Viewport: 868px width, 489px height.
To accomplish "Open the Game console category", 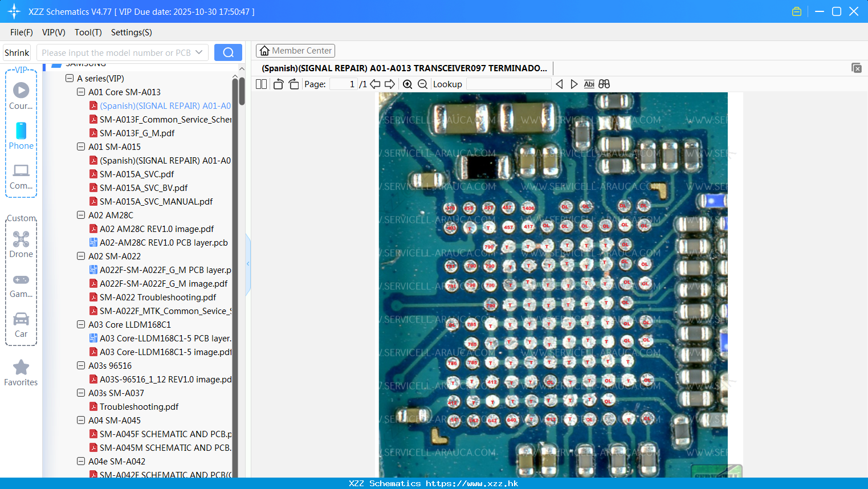I will [x=21, y=286].
